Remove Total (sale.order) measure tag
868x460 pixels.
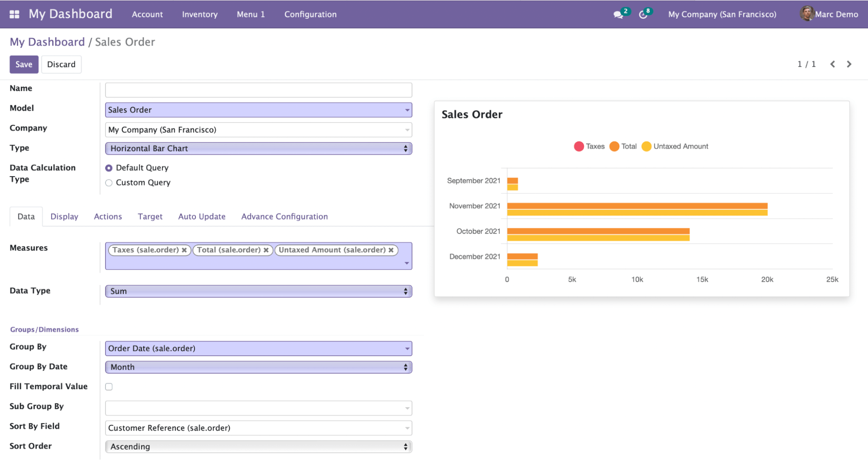(x=266, y=250)
